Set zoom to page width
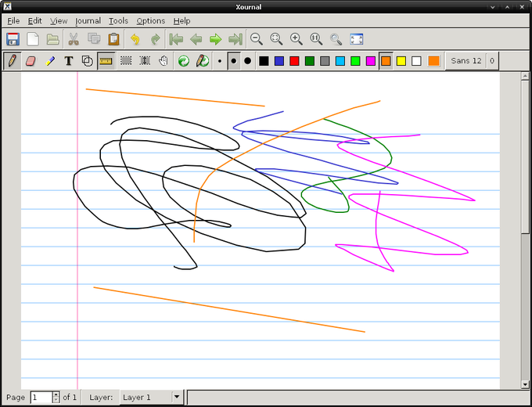532x407 pixels. click(276, 39)
